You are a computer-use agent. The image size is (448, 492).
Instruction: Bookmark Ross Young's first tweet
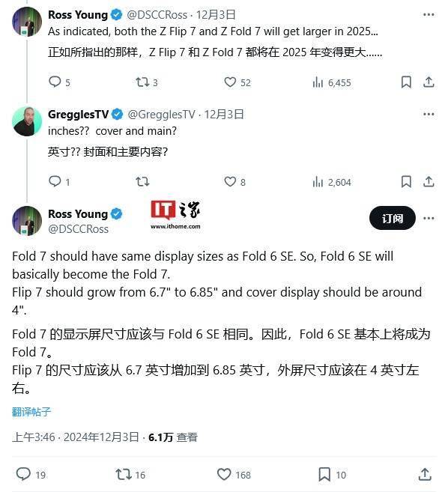click(406, 82)
